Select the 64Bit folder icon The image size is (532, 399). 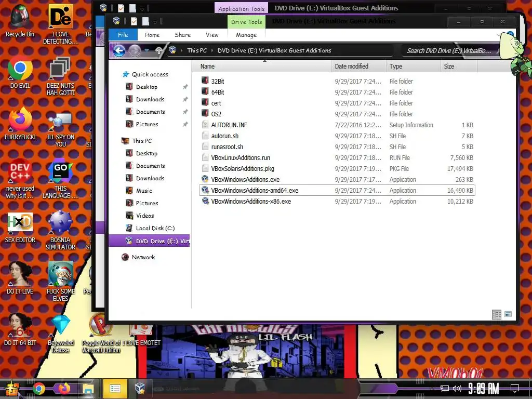205,91
